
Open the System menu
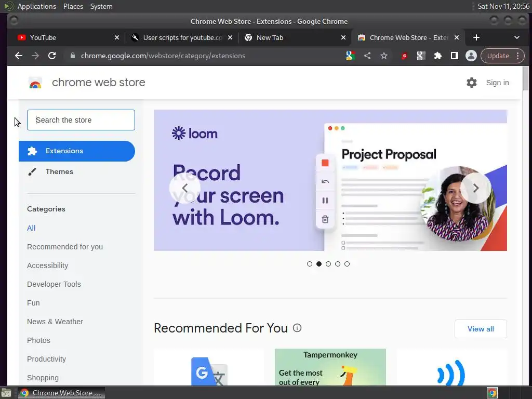pyautogui.click(x=101, y=6)
